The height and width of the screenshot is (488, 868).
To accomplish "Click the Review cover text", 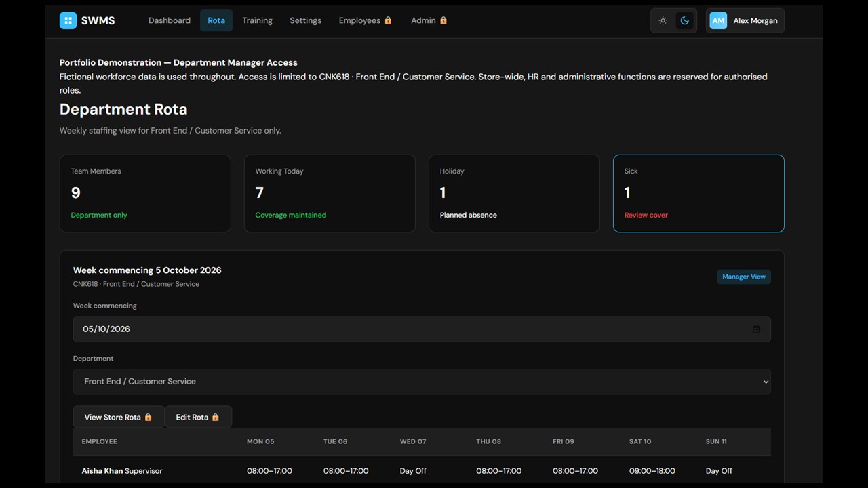I will [646, 215].
